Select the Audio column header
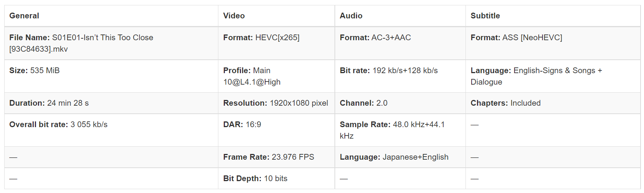Screen dimensions: 644x193 point(400,16)
